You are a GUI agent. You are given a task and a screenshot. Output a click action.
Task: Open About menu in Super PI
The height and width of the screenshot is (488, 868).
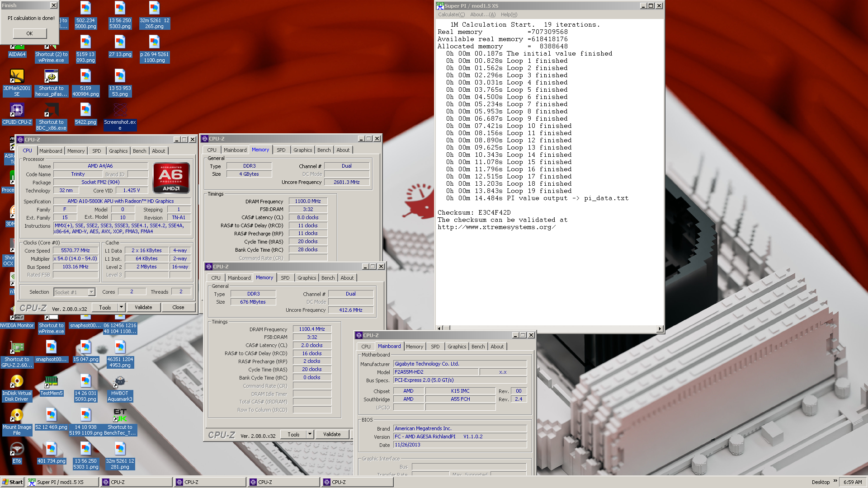coord(483,14)
